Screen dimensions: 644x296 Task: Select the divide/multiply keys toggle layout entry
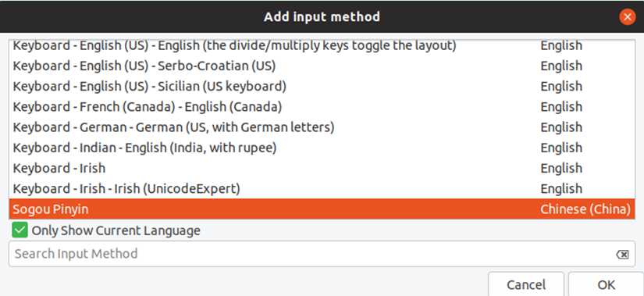coord(322,46)
